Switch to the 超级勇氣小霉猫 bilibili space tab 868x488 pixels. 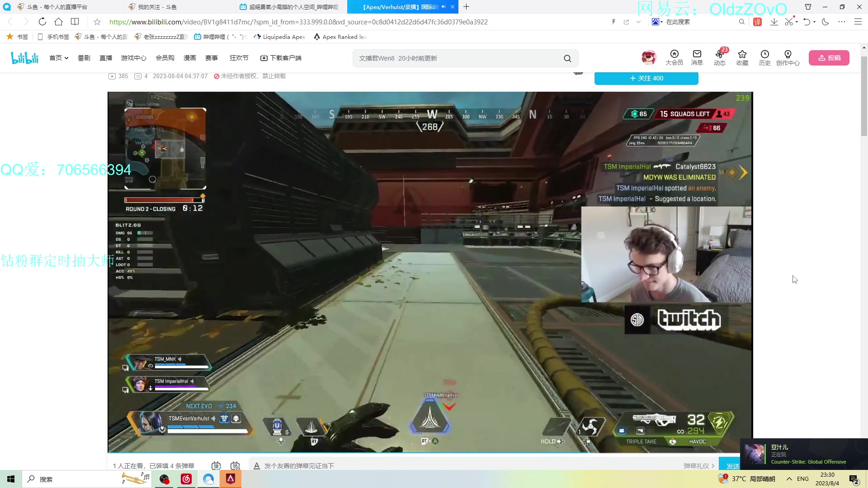click(x=292, y=7)
